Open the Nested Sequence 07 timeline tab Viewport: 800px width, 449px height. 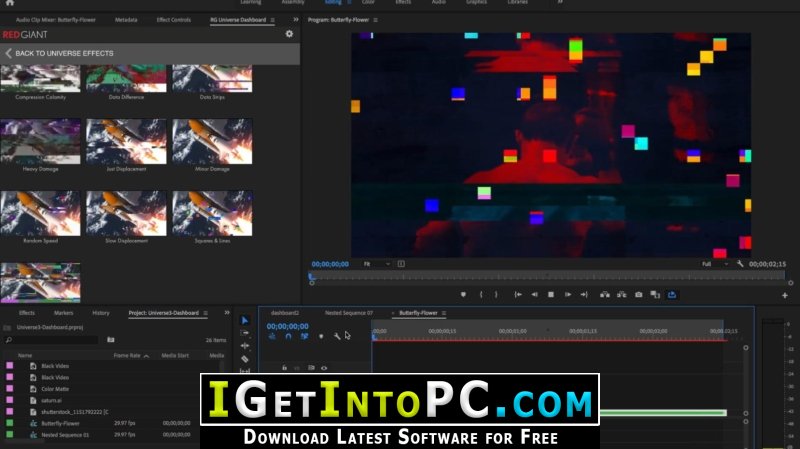click(349, 313)
